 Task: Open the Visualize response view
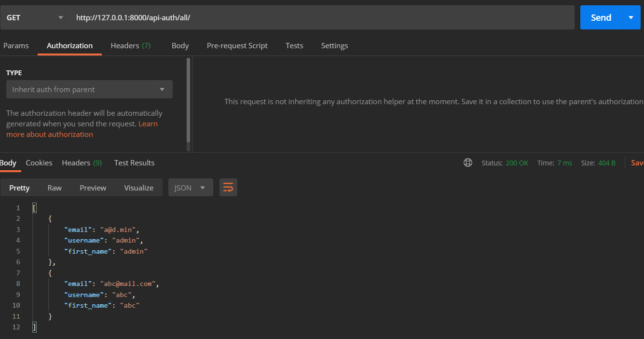(x=138, y=188)
